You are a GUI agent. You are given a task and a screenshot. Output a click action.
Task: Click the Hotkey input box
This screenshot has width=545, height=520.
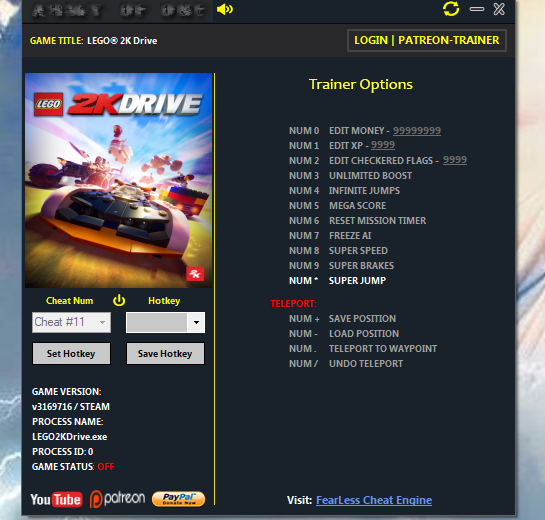[157, 322]
